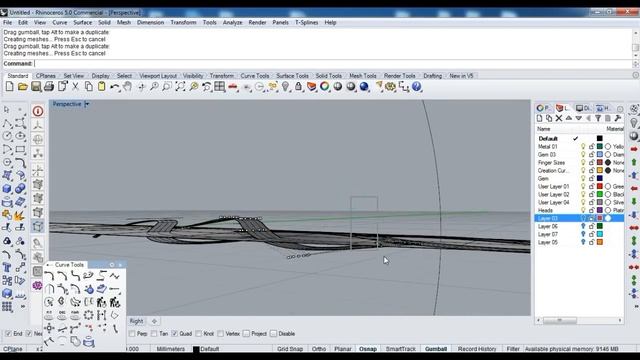Select the Finger Sizes layer row
This screenshot has height=360, width=640.
click(579, 162)
